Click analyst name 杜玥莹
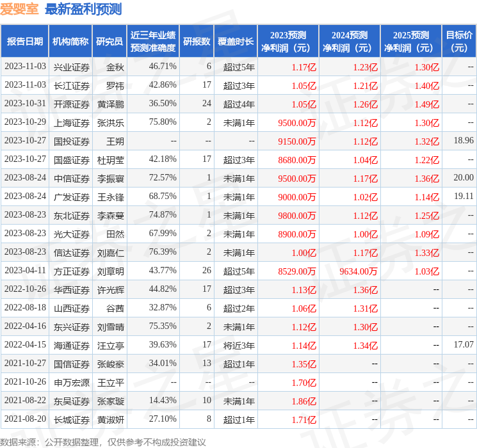The image size is (477, 448). (x=111, y=160)
